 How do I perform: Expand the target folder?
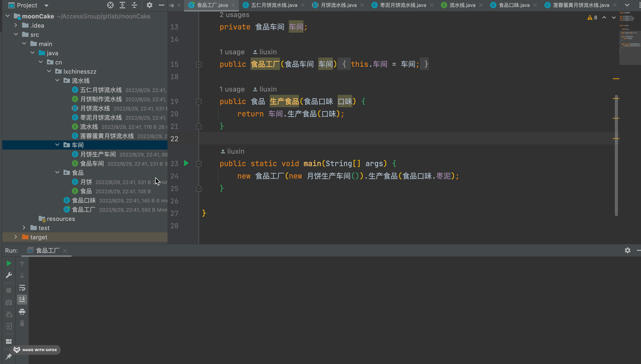click(16, 237)
